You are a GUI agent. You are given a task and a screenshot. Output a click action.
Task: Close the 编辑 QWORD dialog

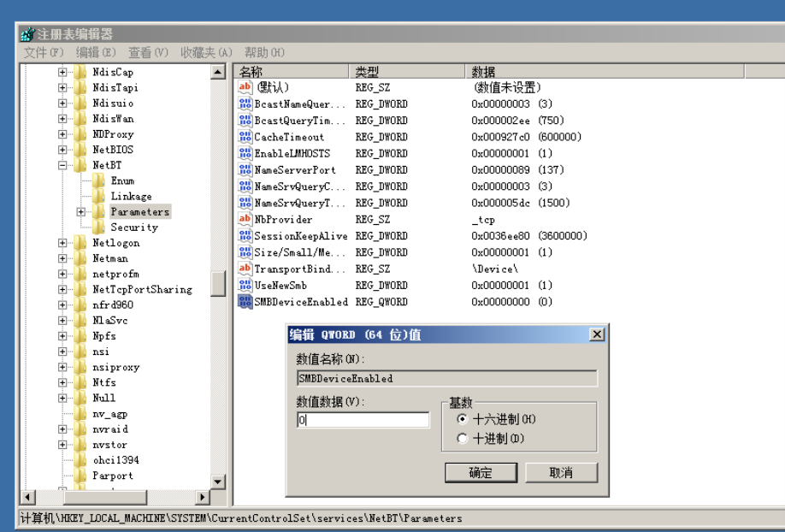[x=597, y=334]
